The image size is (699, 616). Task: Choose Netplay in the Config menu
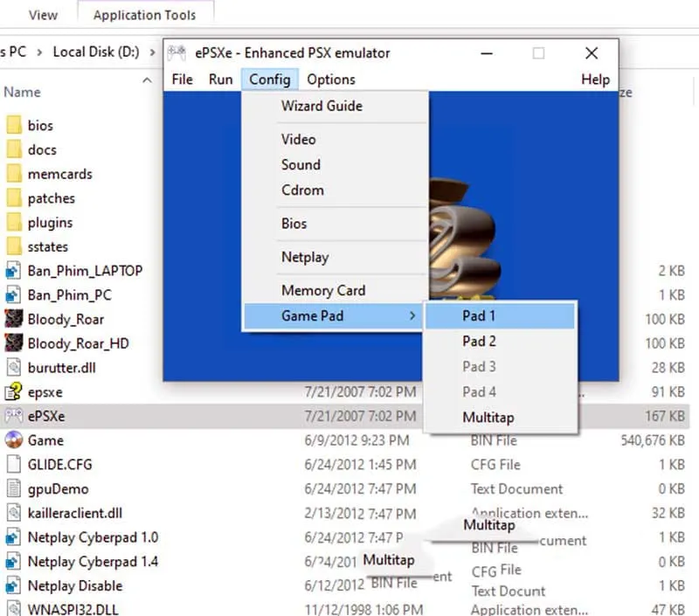coord(336,257)
